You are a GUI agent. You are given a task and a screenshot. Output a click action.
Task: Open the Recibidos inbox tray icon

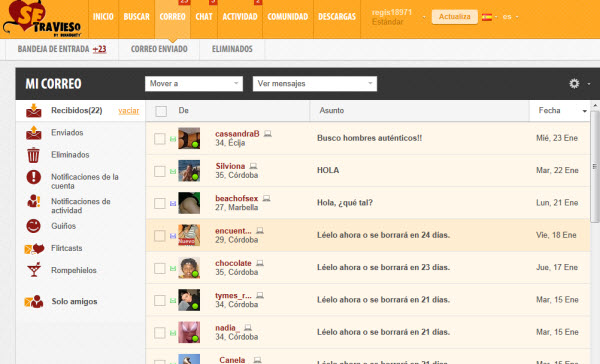point(34,111)
